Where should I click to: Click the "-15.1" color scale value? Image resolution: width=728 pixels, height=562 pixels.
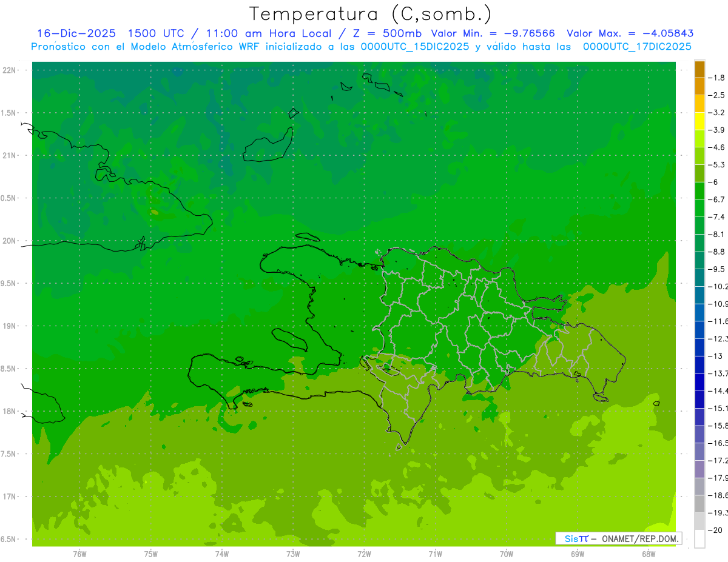tap(718, 407)
